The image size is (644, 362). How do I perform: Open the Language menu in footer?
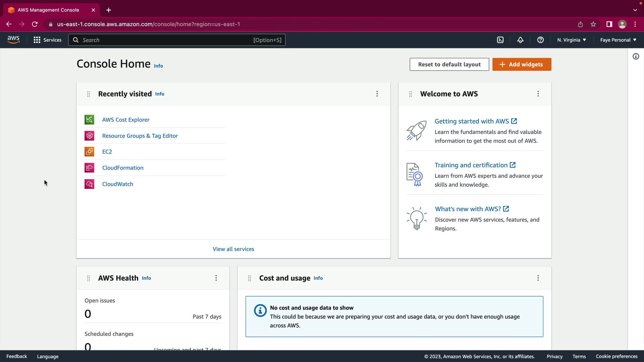tap(48, 356)
